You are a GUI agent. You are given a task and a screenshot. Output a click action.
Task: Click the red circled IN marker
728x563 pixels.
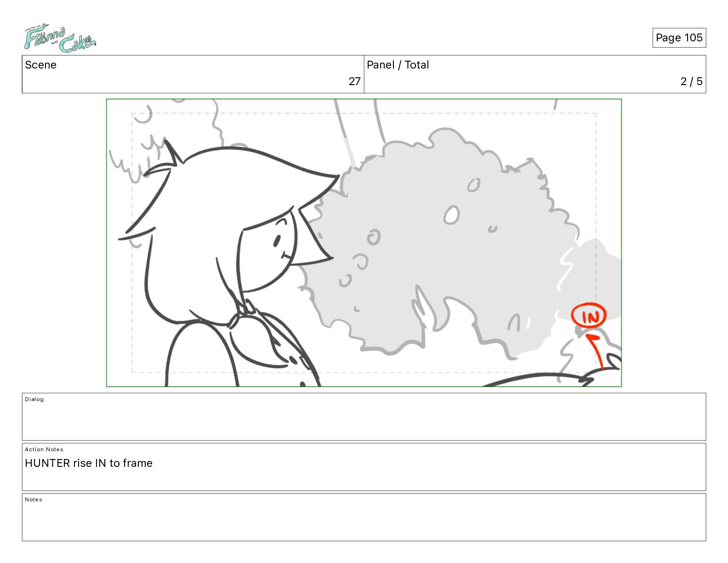coord(589,316)
